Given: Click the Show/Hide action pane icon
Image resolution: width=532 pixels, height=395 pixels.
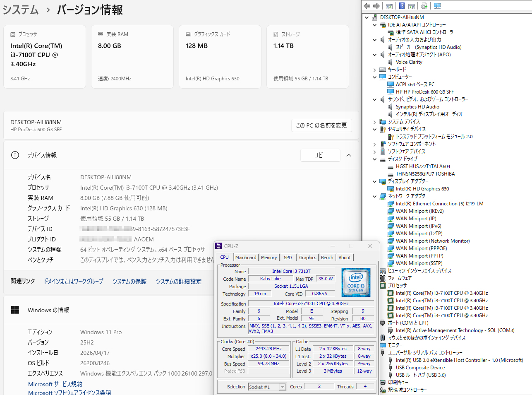Looking at the screenshot, I should (411, 6).
